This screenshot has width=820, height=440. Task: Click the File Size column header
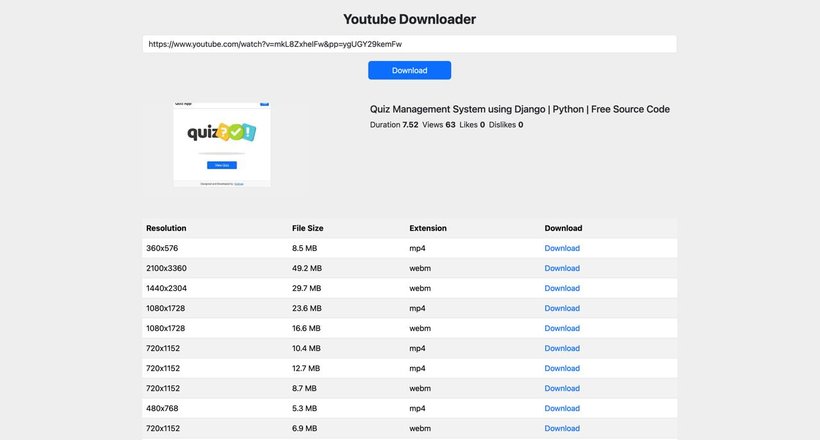[308, 228]
